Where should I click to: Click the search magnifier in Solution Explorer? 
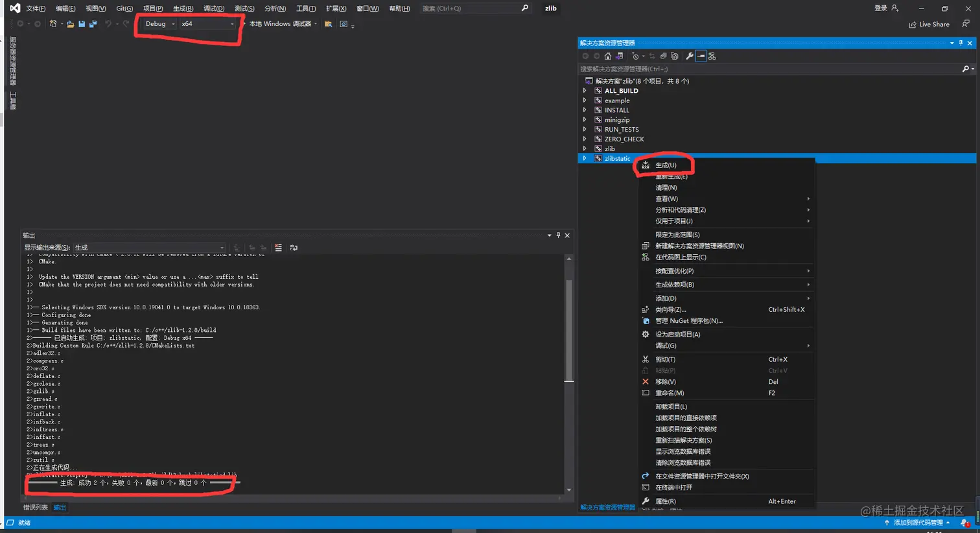pyautogui.click(x=965, y=69)
